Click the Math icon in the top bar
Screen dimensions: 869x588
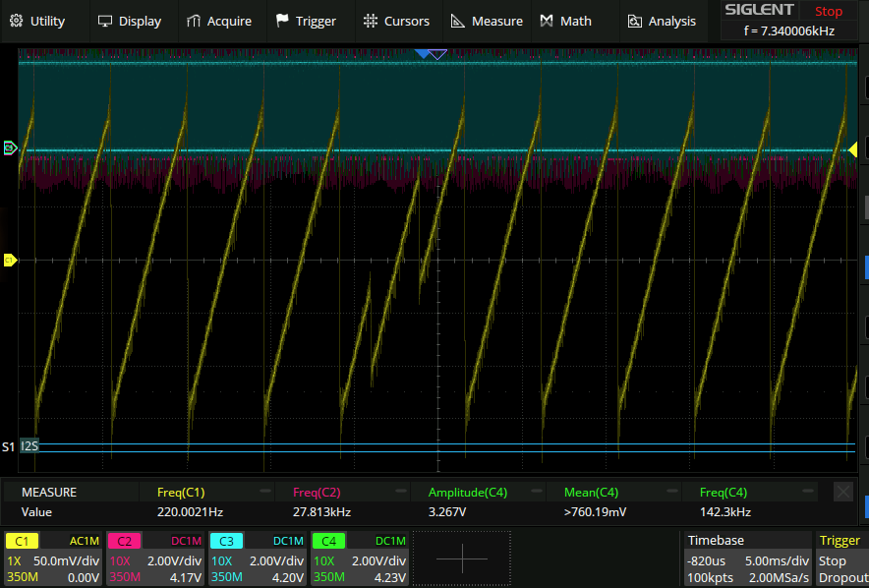click(547, 21)
